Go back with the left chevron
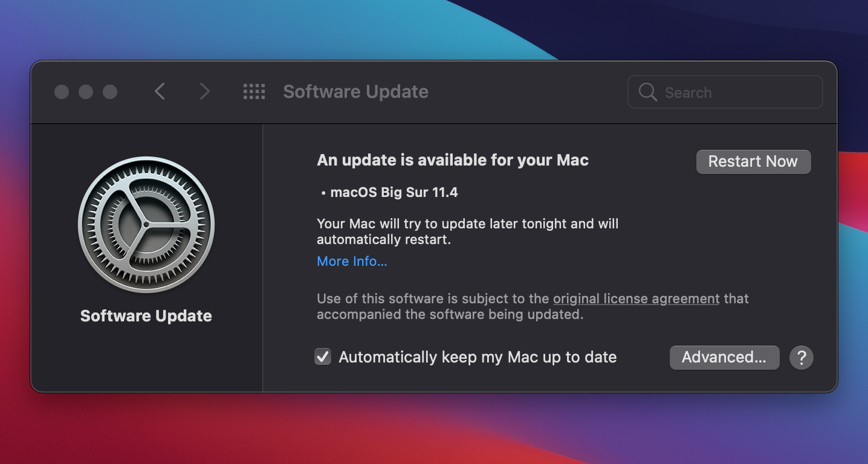This screenshot has height=464, width=868. [x=160, y=92]
